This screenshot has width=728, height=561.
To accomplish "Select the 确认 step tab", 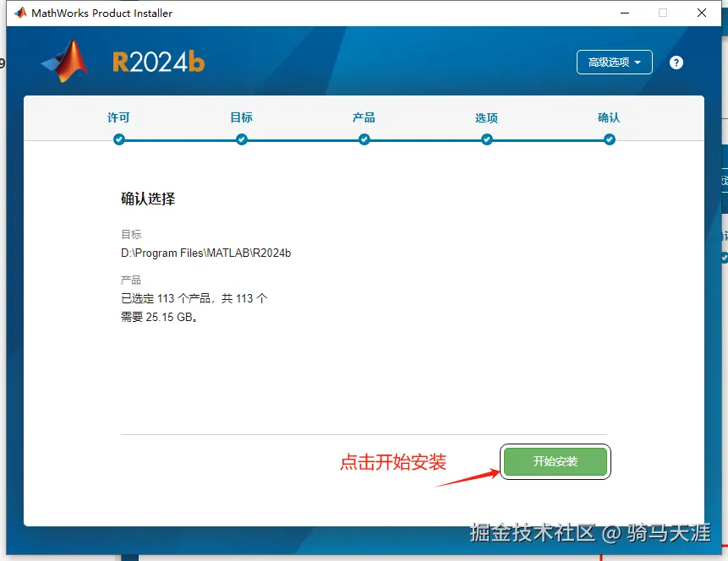I will pyautogui.click(x=609, y=117).
